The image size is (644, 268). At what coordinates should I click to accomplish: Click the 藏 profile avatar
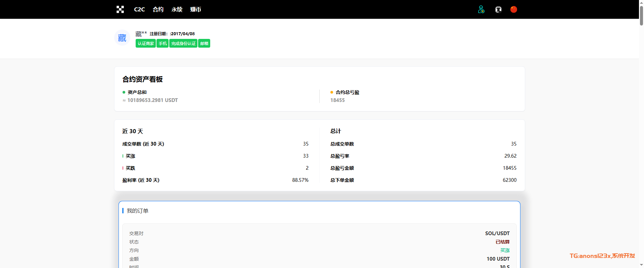pyautogui.click(x=122, y=38)
